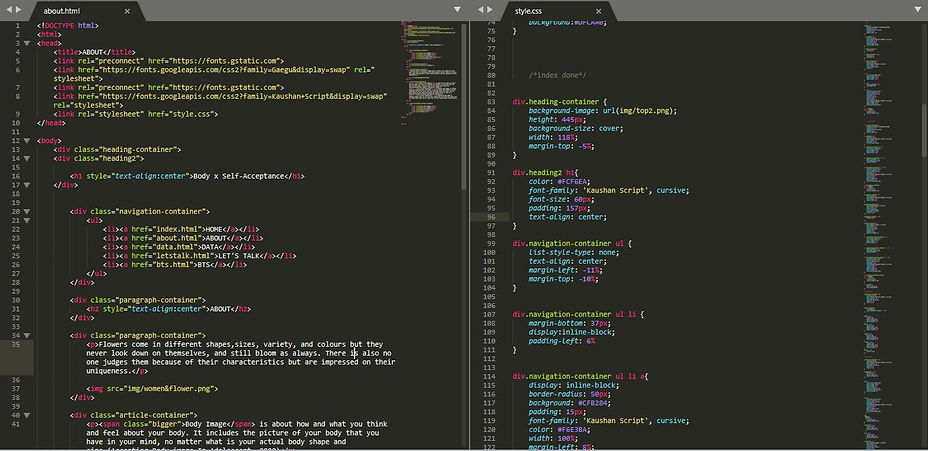The height and width of the screenshot is (451, 928).
Task: Click the Gaegu font link line
Action: (214, 74)
